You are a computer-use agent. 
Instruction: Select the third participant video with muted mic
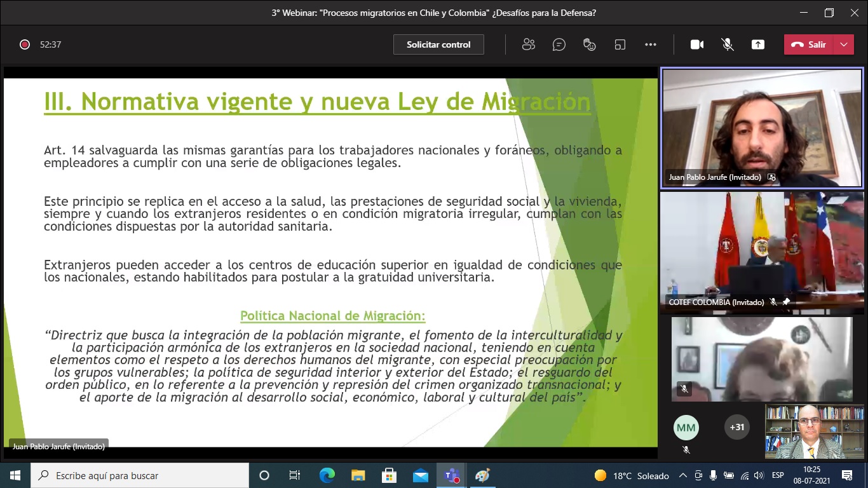tap(762, 359)
